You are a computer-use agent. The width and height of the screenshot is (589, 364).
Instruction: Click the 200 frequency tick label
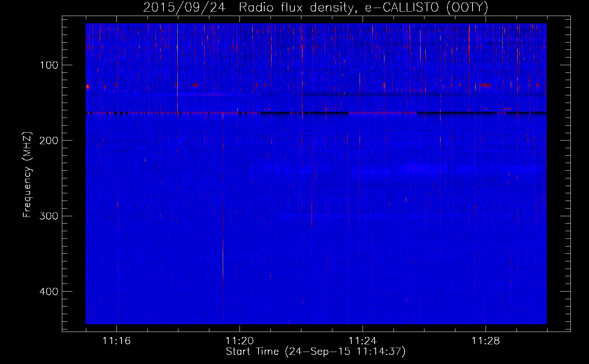pos(49,141)
